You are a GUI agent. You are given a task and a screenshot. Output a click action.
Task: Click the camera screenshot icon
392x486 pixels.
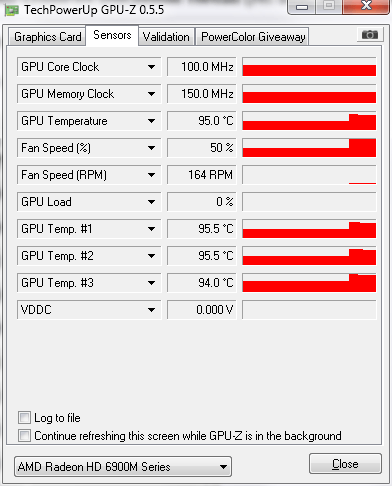pyautogui.click(x=369, y=34)
